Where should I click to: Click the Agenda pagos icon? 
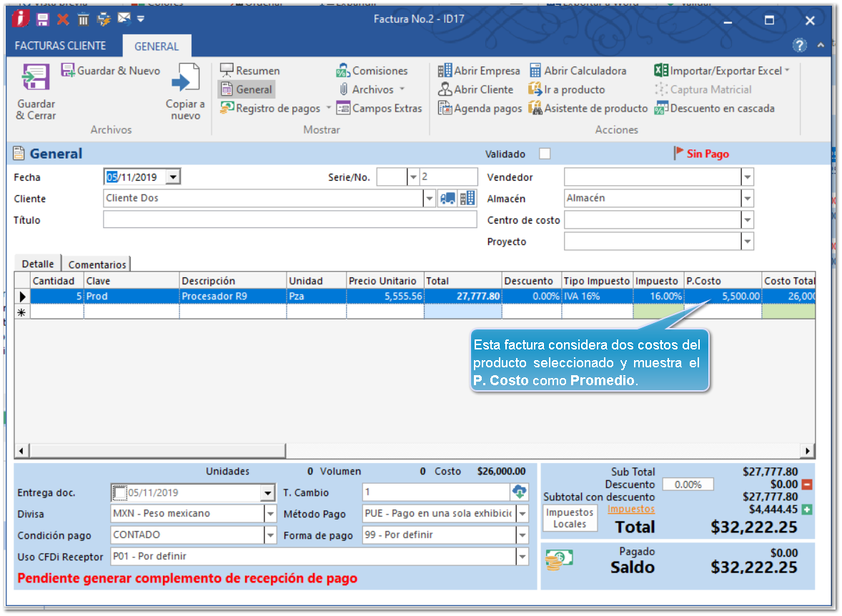(445, 109)
